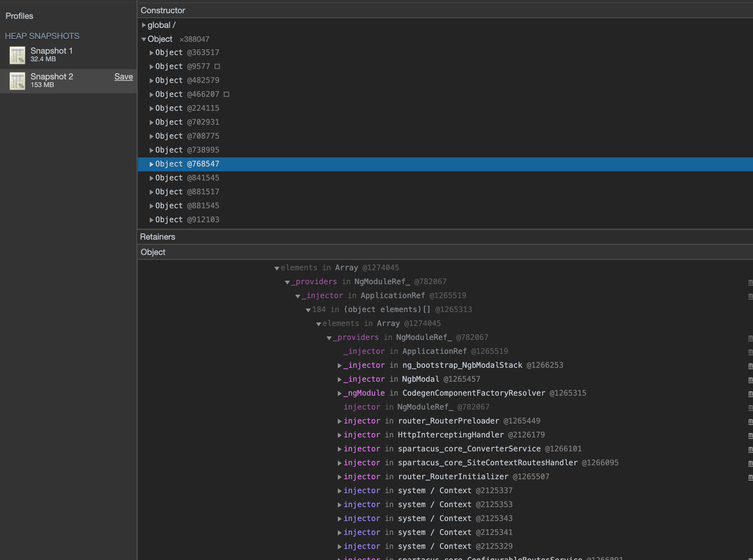Screen dimensions: 753x560
Task: Click the Retainers section header
Action: pyautogui.click(x=158, y=237)
